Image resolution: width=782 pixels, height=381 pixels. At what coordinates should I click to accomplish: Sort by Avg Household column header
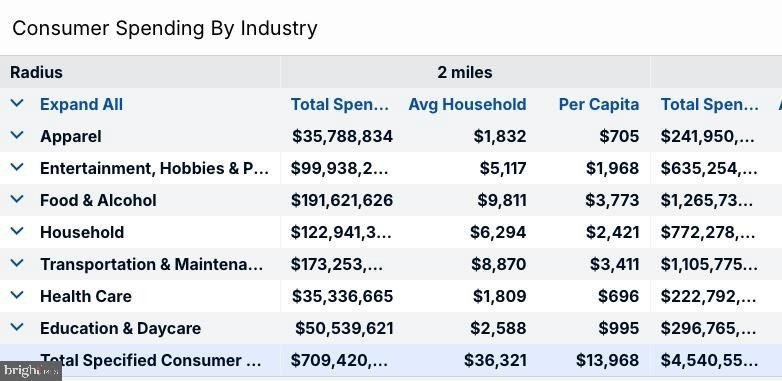[467, 104]
